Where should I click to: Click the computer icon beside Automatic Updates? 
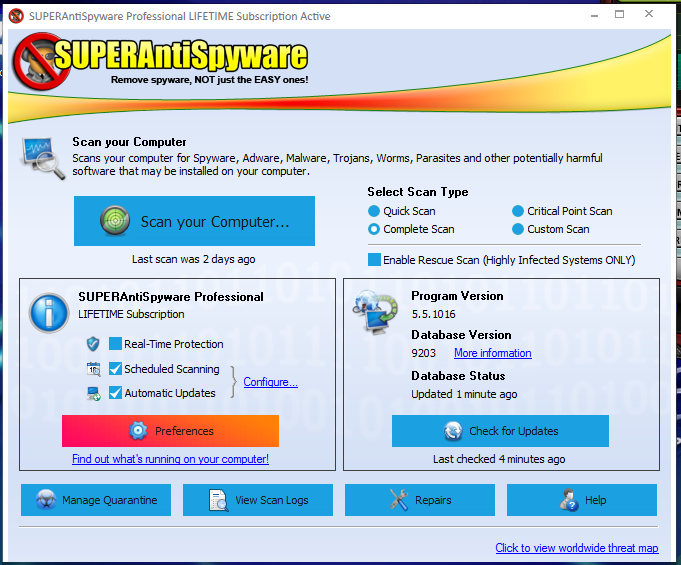click(93, 393)
